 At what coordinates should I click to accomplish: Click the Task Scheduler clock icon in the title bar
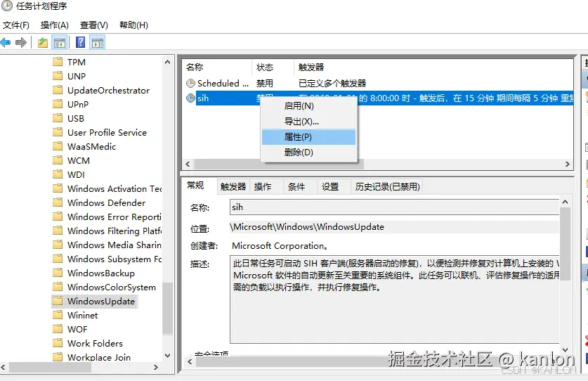pos(7,6)
